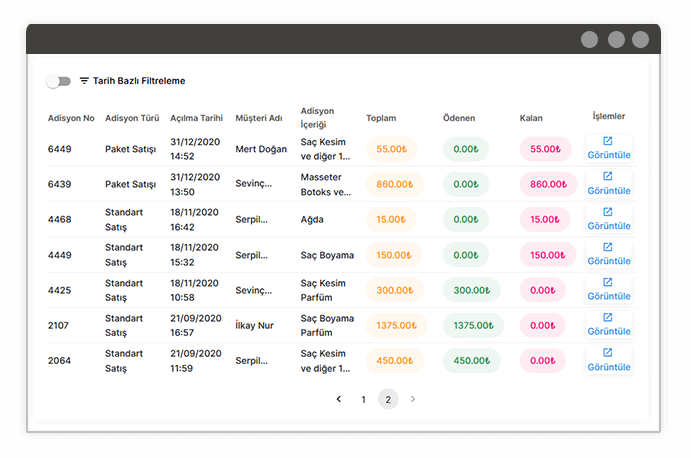Viewport: 691px width, 458px height.
Task: Click the date 31/12/2020 13:50
Action: [x=195, y=184]
